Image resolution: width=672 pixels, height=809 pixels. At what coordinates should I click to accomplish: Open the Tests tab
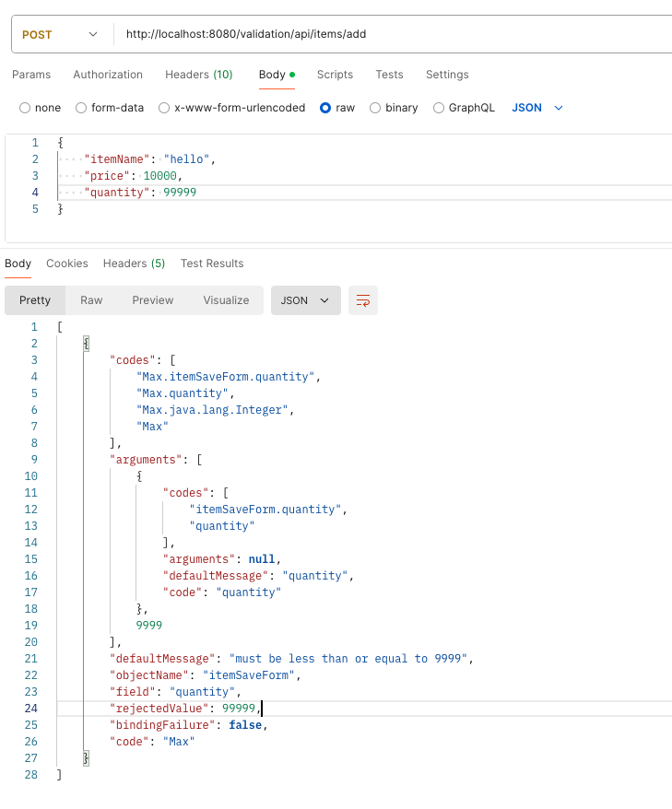[x=389, y=75]
